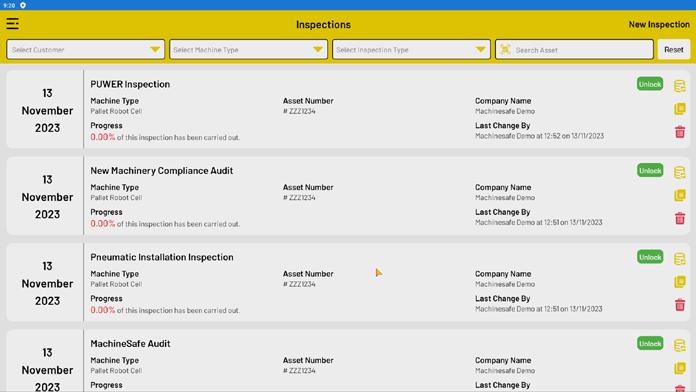Viewport: 696px width, 392px height.
Task: Click the scan icon in Search Asset
Action: [505, 50]
